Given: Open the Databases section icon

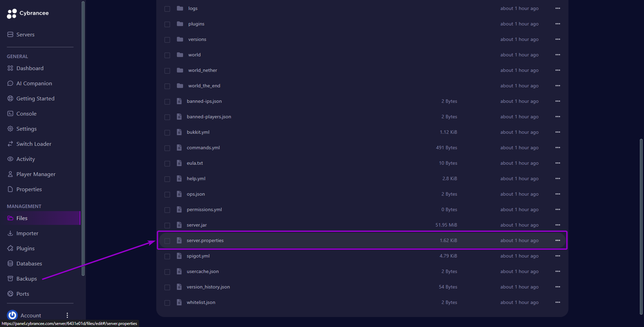Looking at the screenshot, I should pyautogui.click(x=11, y=263).
